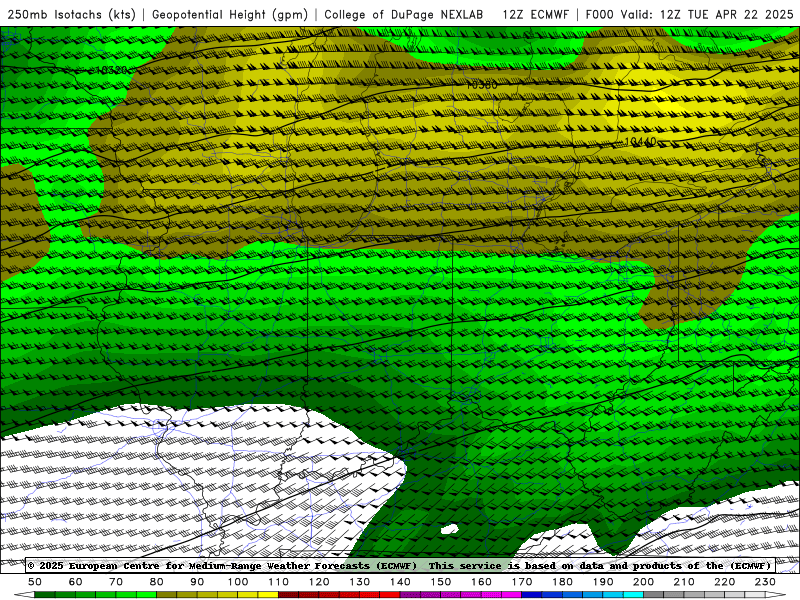Click the dark blue swatch right of 170
This screenshot has width=800, height=600.
(x=532, y=595)
